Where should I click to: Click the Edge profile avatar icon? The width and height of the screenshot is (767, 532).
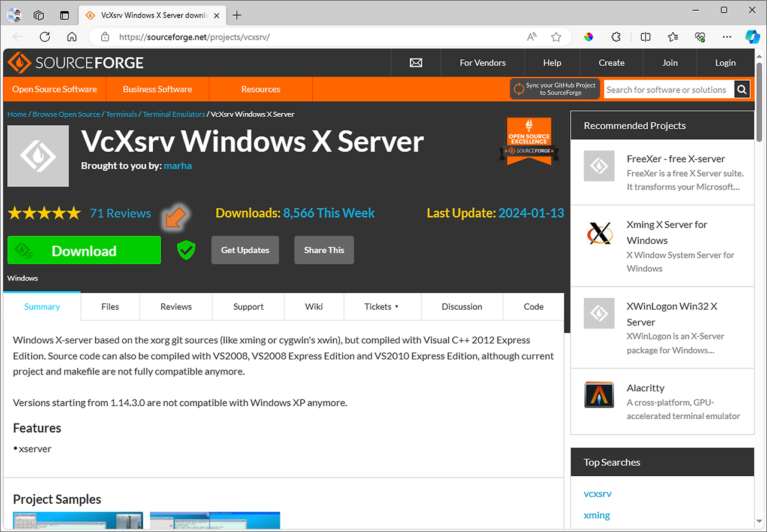point(14,15)
